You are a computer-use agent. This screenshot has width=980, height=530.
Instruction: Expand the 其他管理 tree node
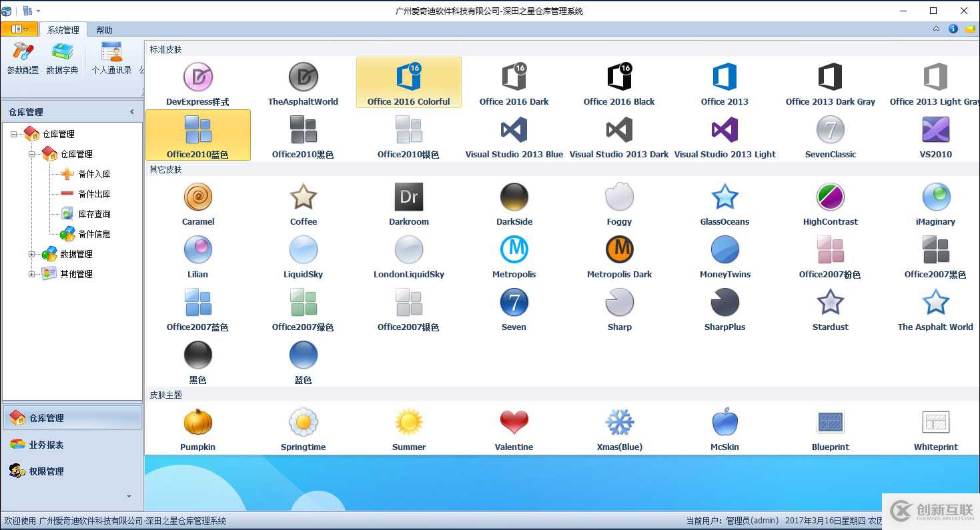31,274
